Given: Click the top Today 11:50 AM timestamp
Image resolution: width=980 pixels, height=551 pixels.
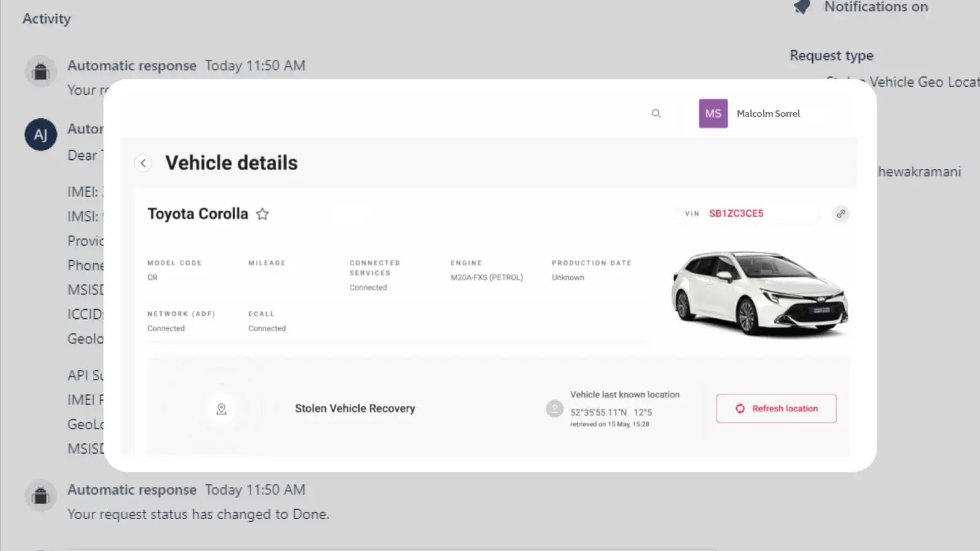Looking at the screenshot, I should pos(255,66).
